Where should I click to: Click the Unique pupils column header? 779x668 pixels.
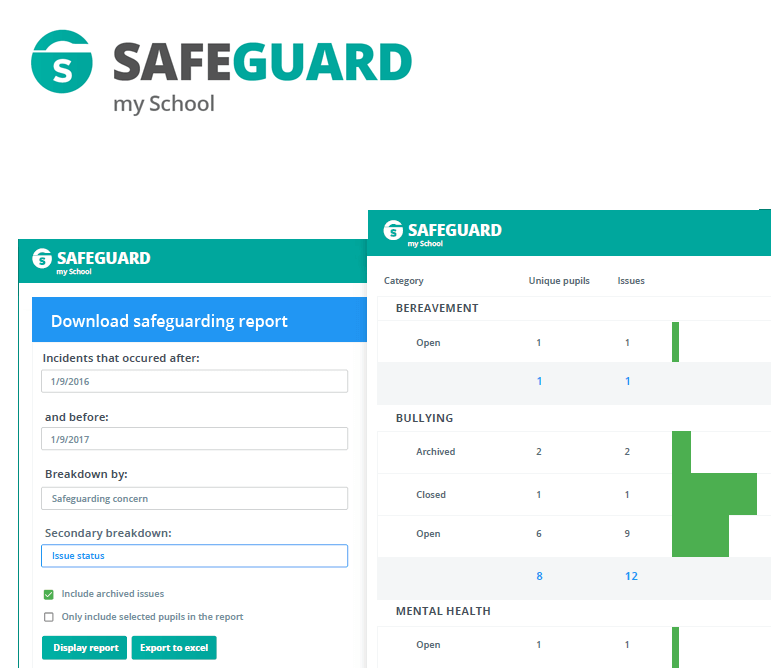tap(559, 281)
